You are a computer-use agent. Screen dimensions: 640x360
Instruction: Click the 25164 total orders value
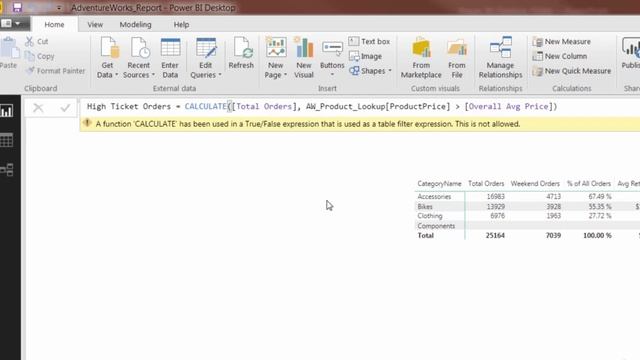(495, 235)
